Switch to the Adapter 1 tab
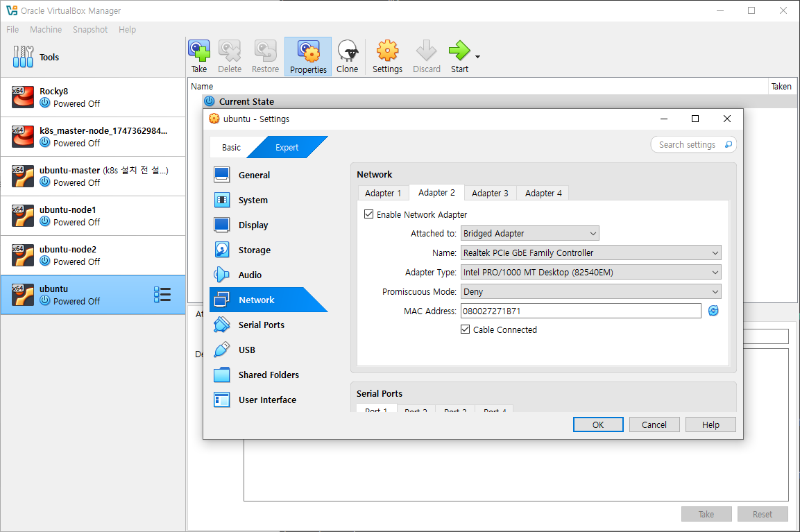Screen dimensions: 800x532 tap(383, 193)
